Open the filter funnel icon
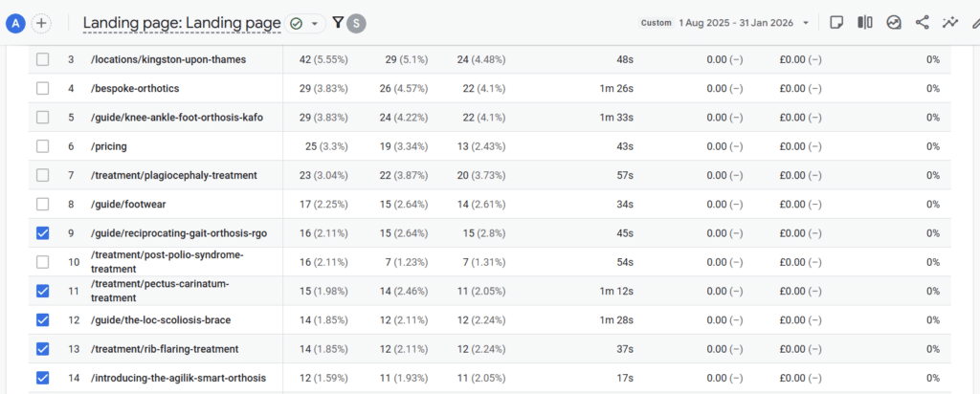 coord(338,22)
